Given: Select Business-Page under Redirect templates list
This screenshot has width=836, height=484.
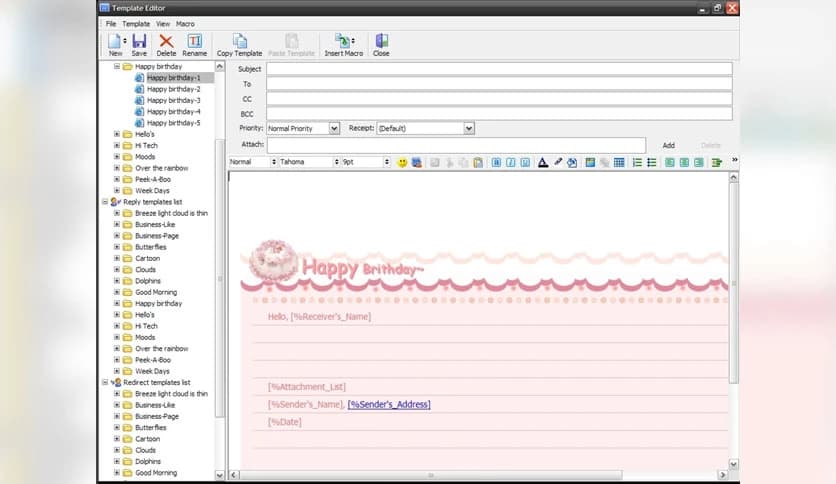Looking at the screenshot, I should [x=157, y=416].
